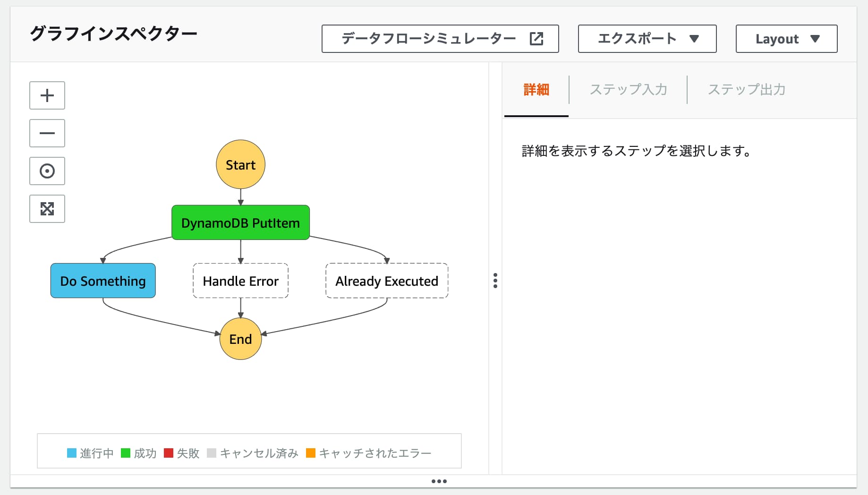Image resolution: width=868 pixels, height=495 pixels.
Task: Click the fit-to-viewport icon
Action: click(47, 209)
